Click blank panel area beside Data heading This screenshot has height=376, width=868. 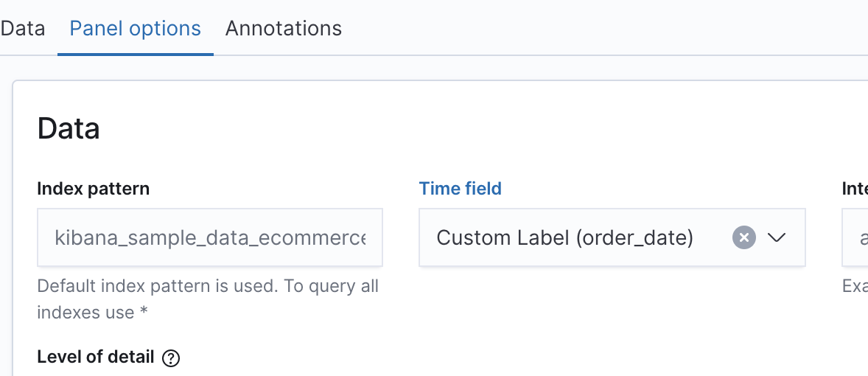pos(442,128)
